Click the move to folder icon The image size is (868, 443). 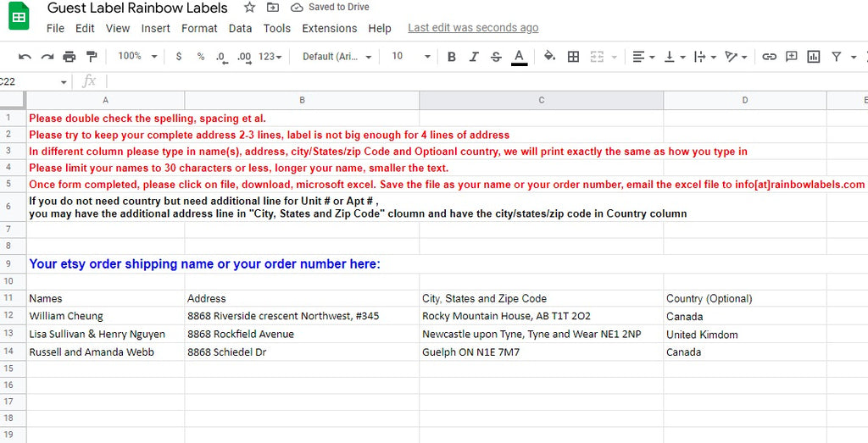pyautogui.click(x=272, y=8)
